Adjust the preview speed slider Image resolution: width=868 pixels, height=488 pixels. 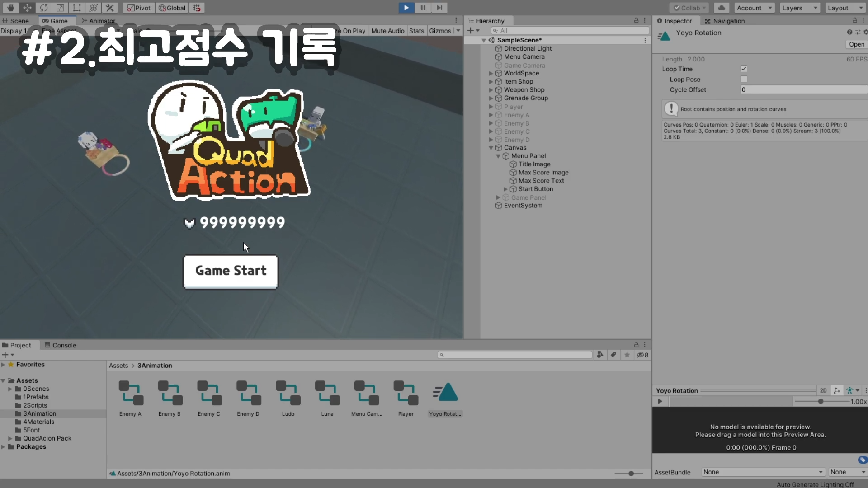click(x=821, y=401)
